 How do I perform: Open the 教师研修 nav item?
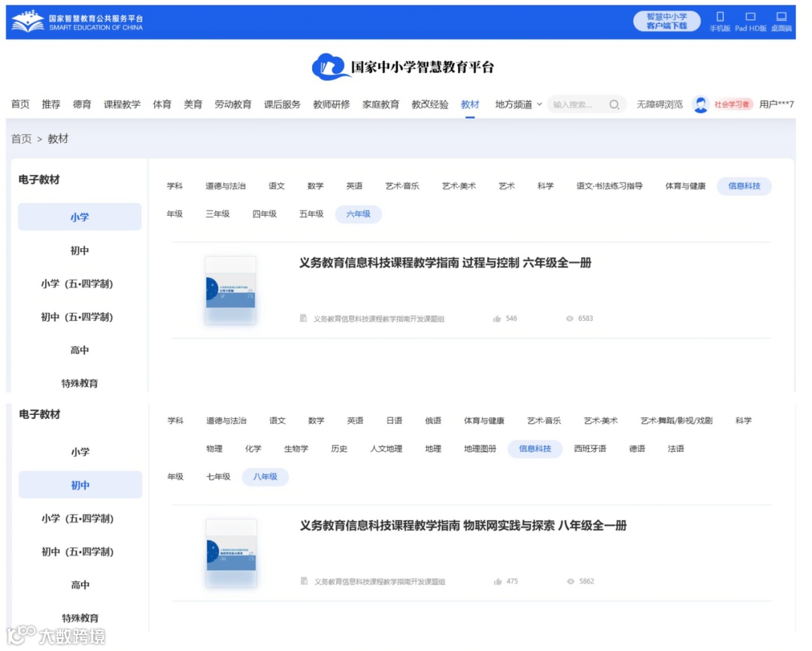(x=332, y=104)
